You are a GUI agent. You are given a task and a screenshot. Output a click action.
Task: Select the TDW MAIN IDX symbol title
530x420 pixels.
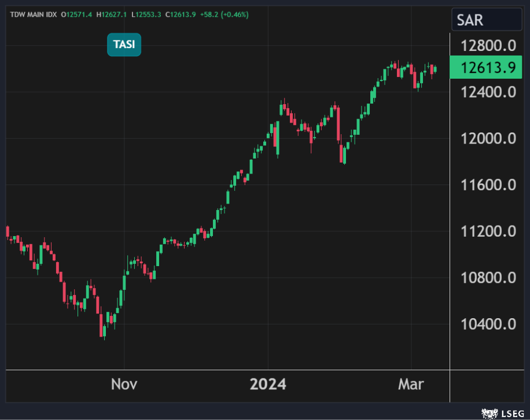tap(32, 14)
